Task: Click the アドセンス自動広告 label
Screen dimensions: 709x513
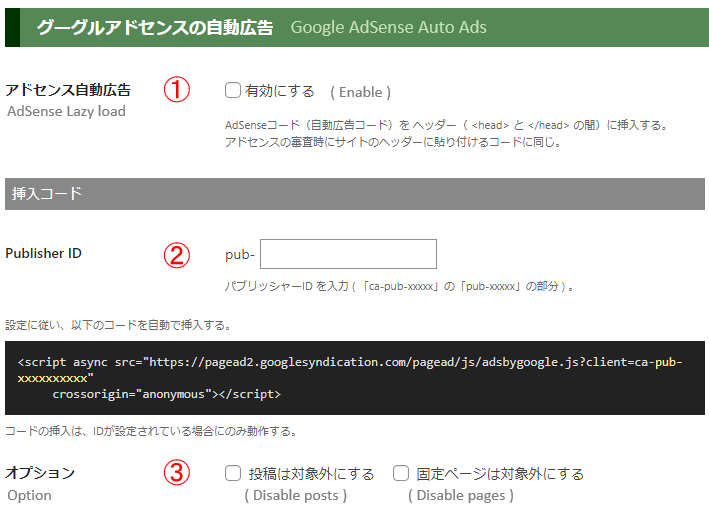Action: click(x=68, y=90)
